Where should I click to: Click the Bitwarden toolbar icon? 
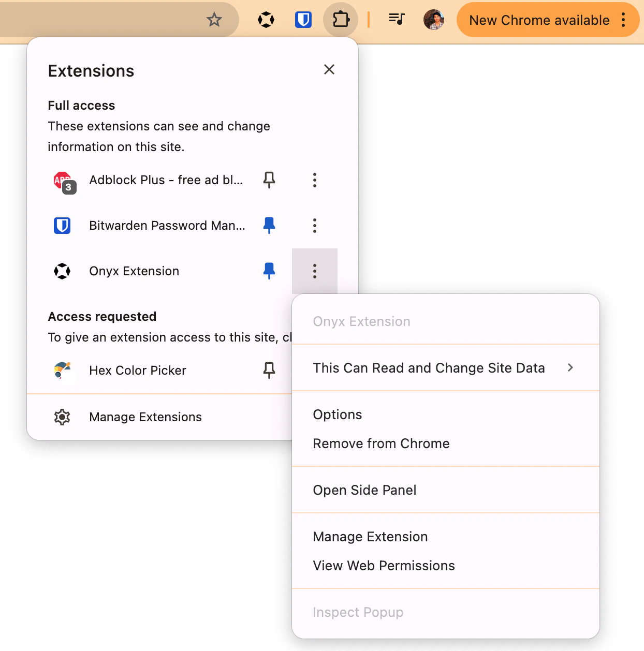tap(303, 20)
